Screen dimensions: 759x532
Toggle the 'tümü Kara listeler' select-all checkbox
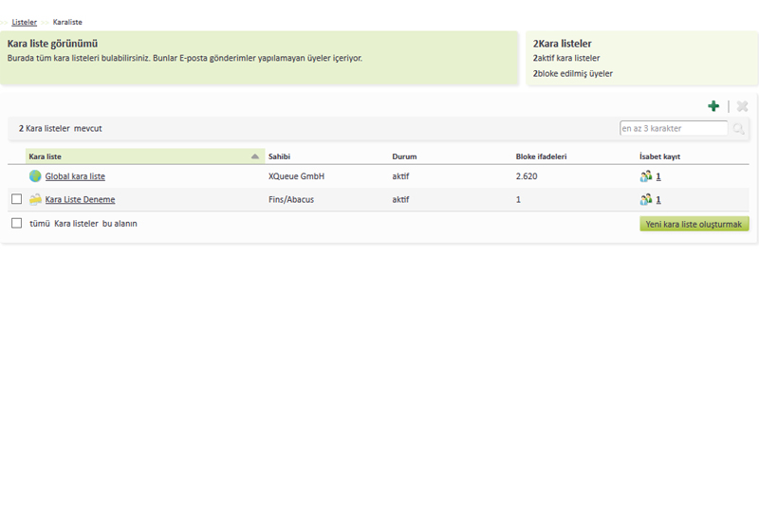(x=16, y=223)
